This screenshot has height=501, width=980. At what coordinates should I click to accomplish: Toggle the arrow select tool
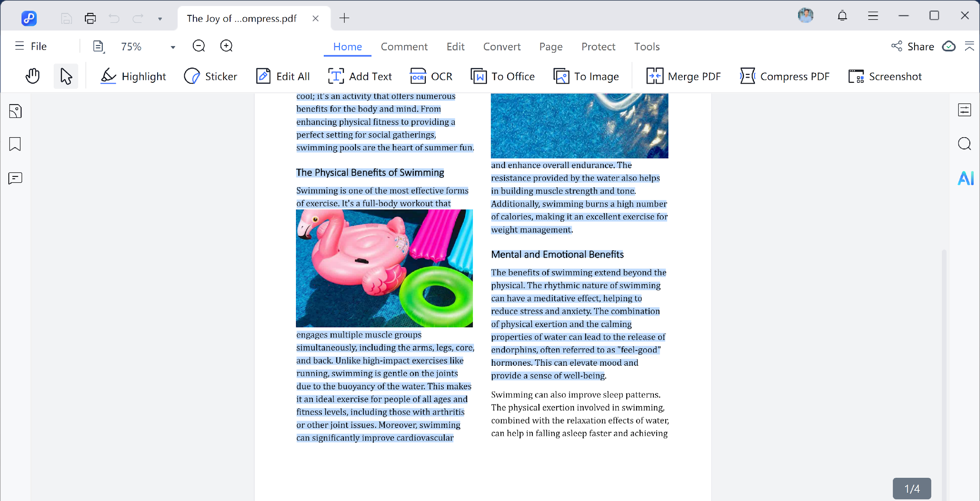(x=66, y=76)
